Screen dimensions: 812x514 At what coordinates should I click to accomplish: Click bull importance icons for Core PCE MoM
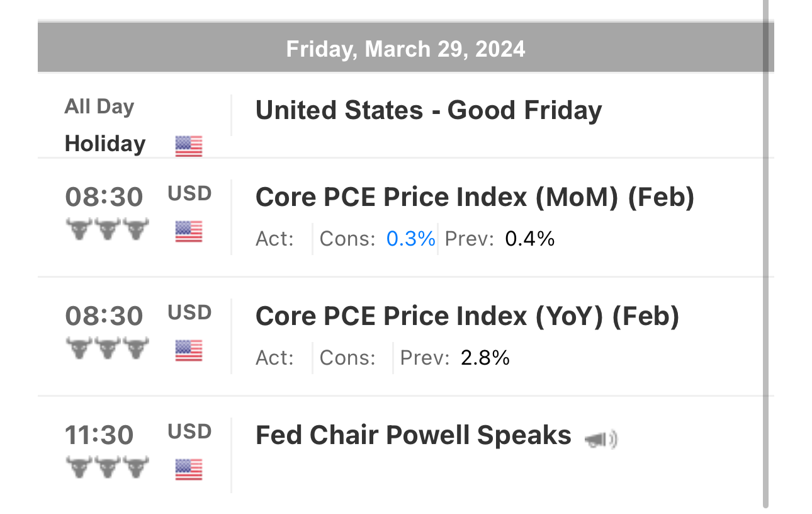coord(107,229)
